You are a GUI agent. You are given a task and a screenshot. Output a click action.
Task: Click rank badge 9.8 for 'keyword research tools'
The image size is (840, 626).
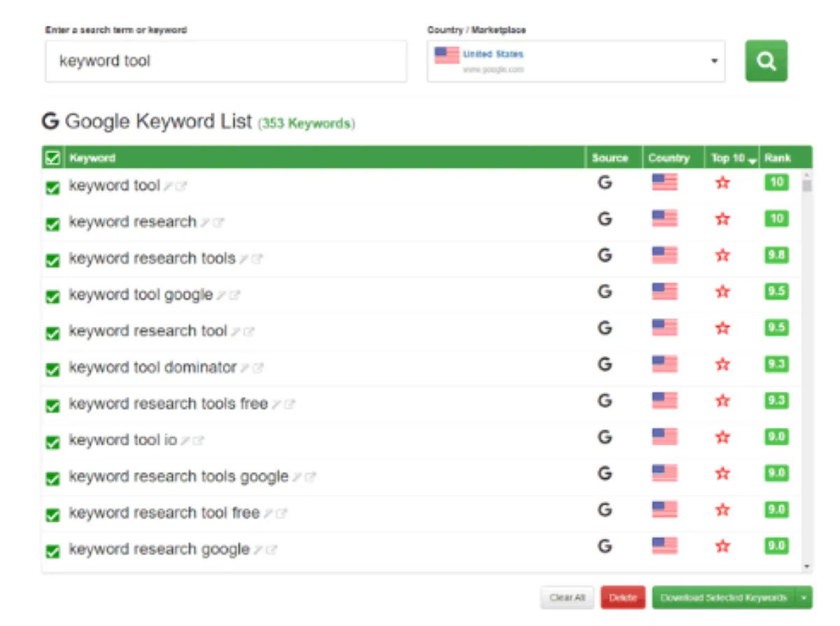(x=776, y=255)
